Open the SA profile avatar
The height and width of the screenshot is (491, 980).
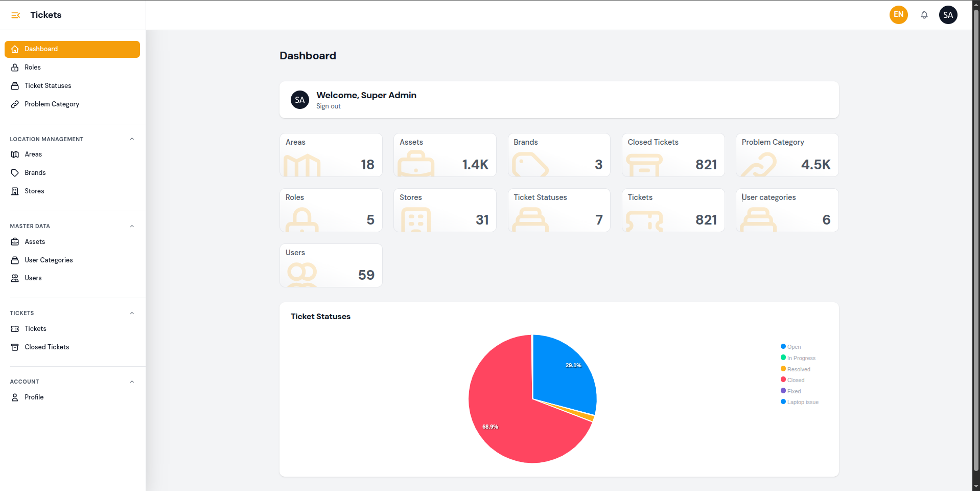(x=948, y=15)
